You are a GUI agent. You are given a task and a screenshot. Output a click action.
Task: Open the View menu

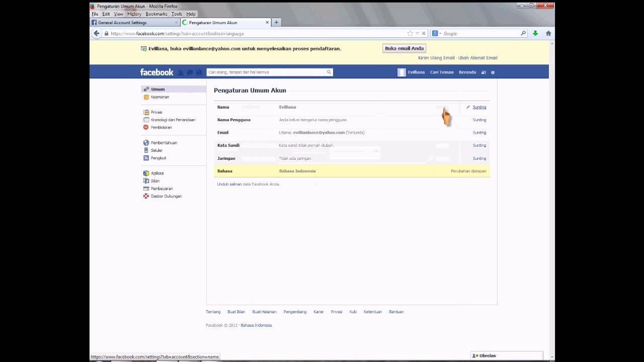coord(119,14)
